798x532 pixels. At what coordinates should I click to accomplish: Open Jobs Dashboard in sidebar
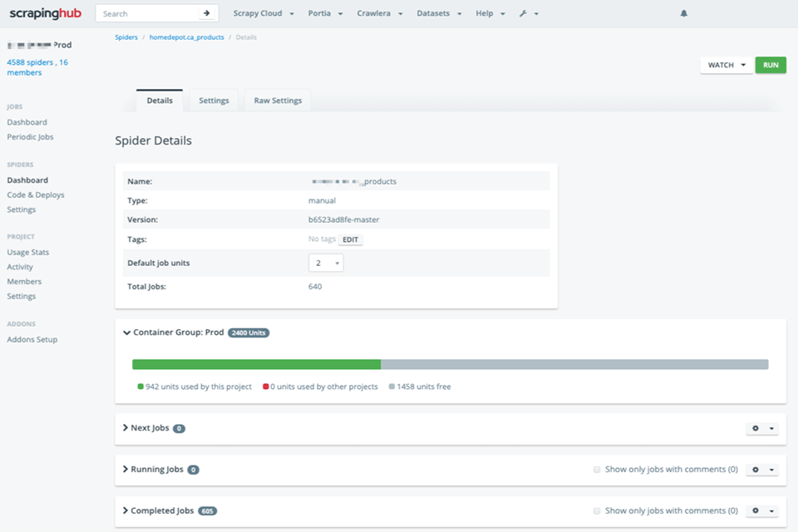(27, 122)
